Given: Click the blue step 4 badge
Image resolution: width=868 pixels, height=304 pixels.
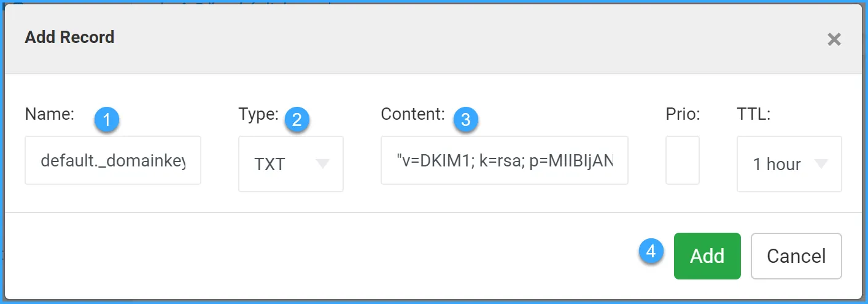Looking at the screenshot, I should click(651, 251).
